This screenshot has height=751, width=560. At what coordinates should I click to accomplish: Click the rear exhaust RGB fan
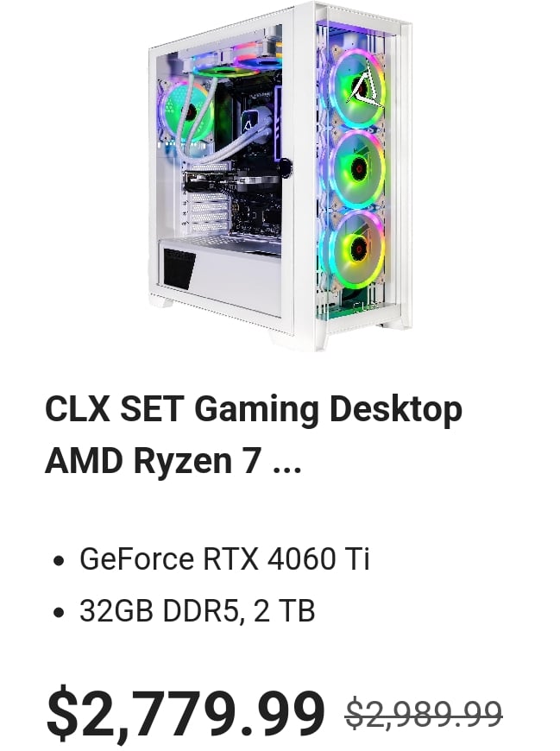(187, 111)
